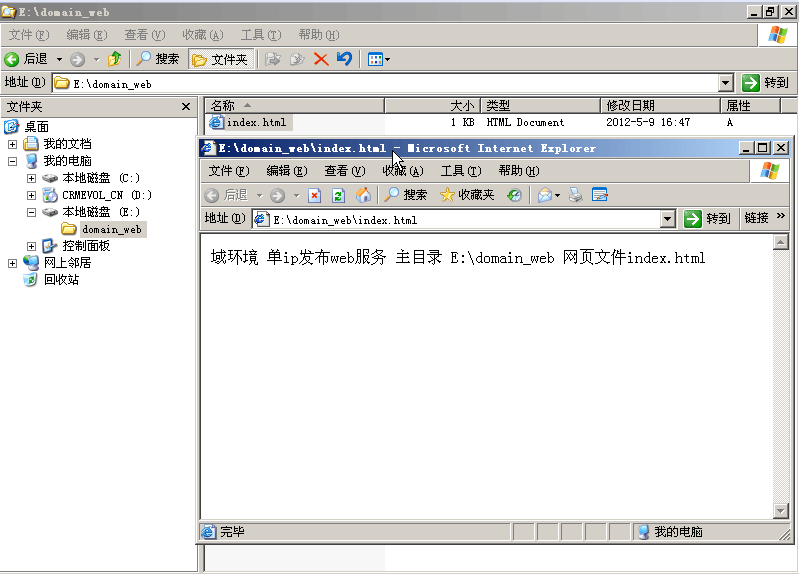Screen dimensions: 799x574
Task: Open the IE 收藏夹 favorites star button
Action: [x=467, y=195]
